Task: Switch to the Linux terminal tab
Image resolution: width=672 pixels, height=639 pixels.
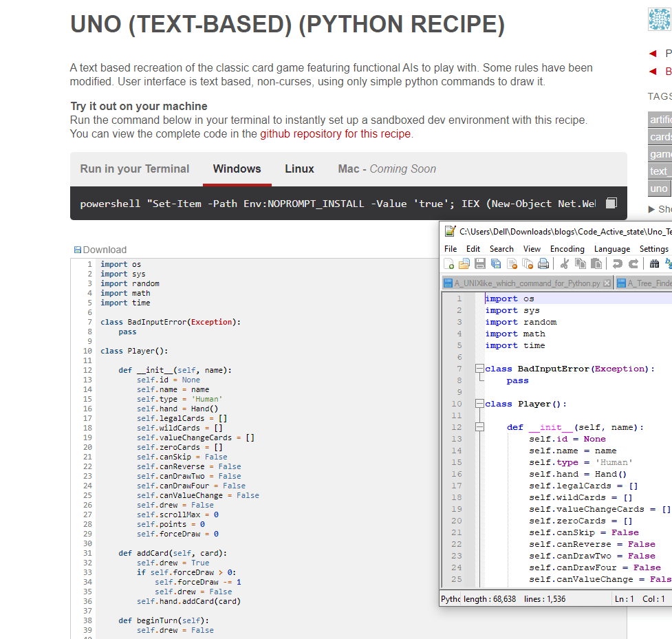Action: point(299,169)
